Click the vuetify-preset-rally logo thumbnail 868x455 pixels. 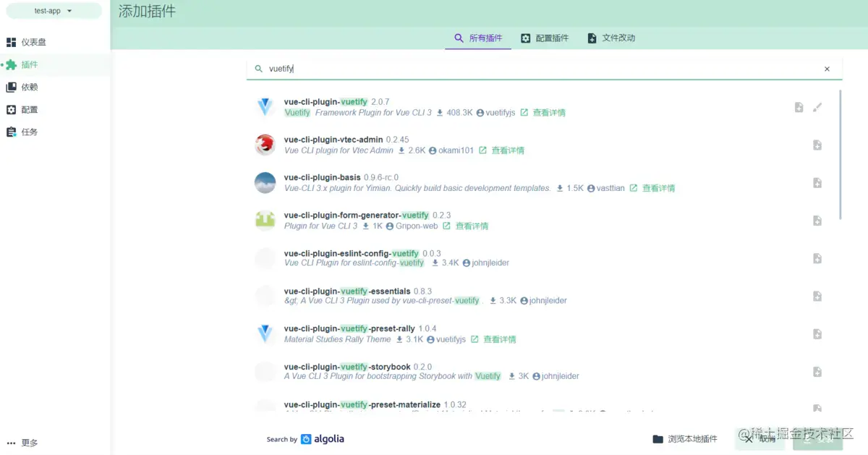[265, 333]
